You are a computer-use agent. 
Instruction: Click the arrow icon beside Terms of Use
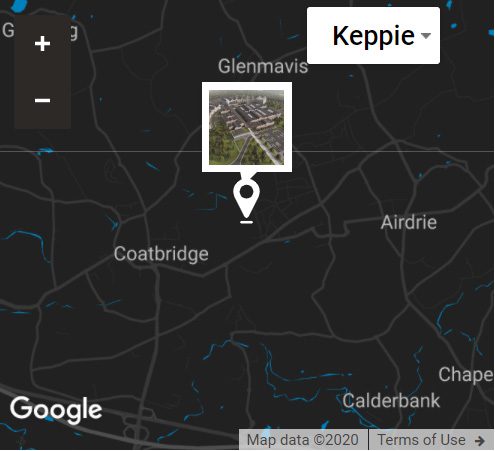click(480, 441)
